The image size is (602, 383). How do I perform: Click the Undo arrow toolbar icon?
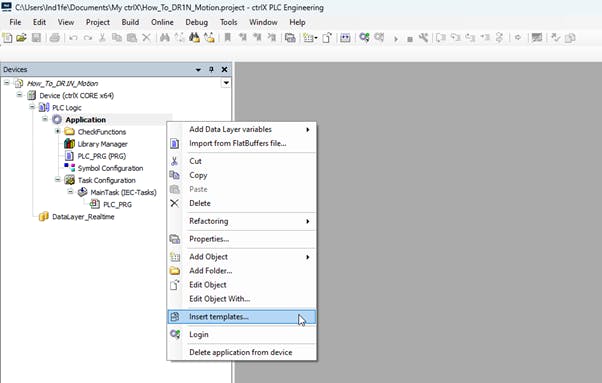(x=73, y=38)
